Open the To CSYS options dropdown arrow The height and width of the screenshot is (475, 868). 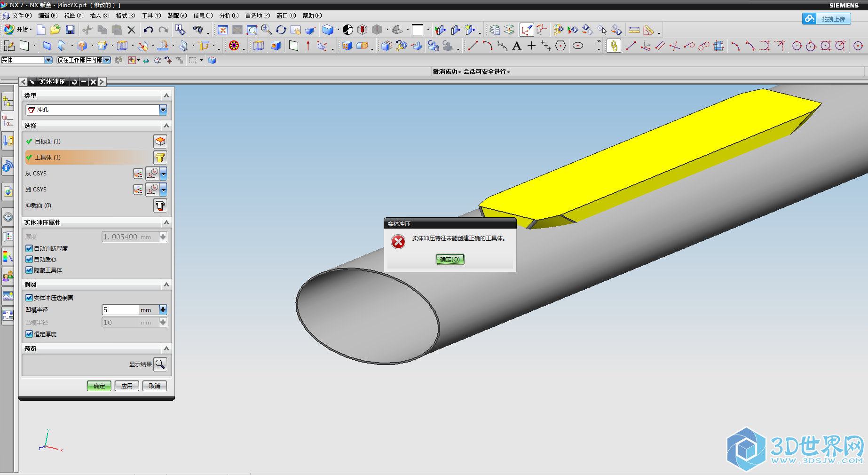click(163, 190)
